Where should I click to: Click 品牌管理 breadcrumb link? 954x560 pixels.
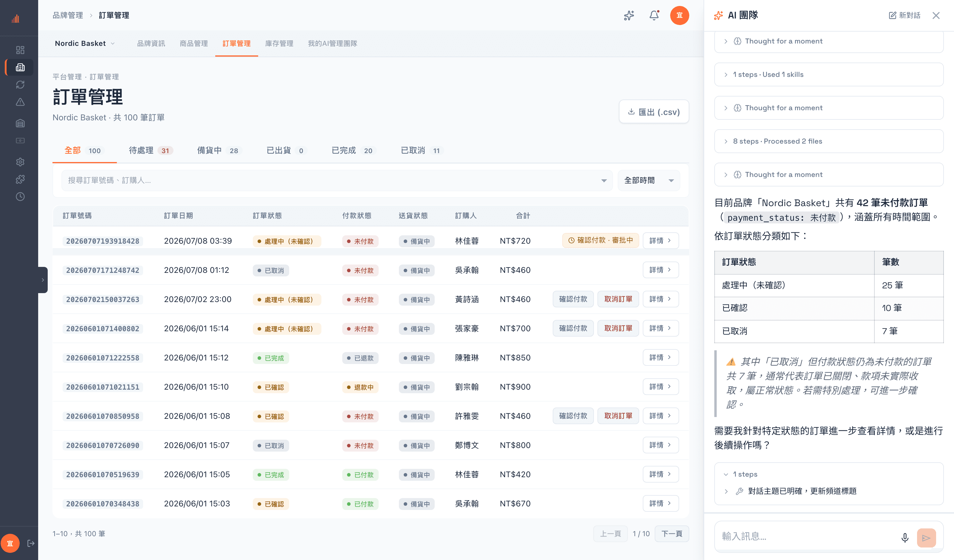click(67, 15)
